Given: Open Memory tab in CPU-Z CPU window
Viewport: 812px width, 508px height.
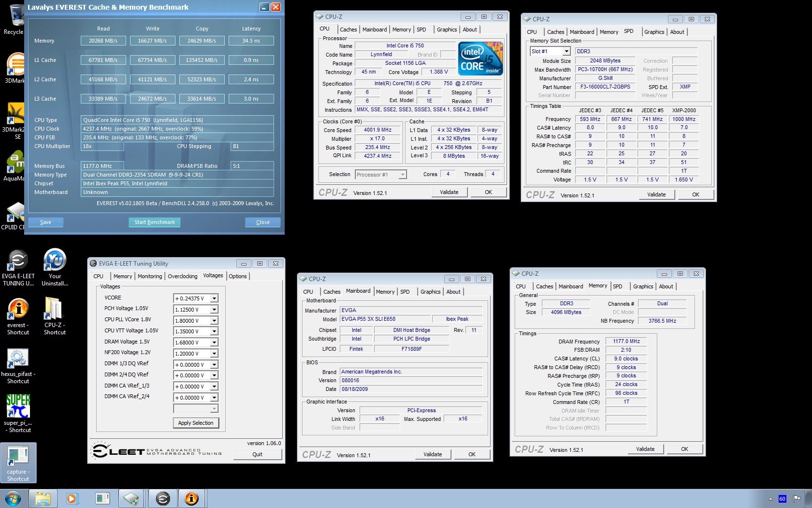Looking at the screenshot, I should tap(402, 30).
